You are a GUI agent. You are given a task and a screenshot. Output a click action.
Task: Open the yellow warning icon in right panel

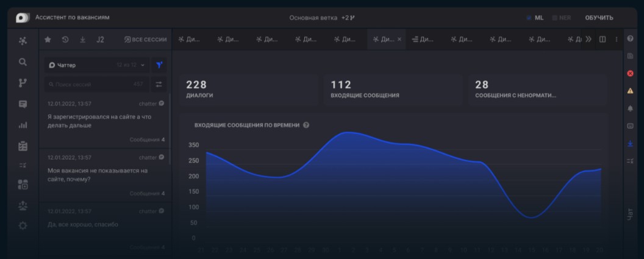630,91
